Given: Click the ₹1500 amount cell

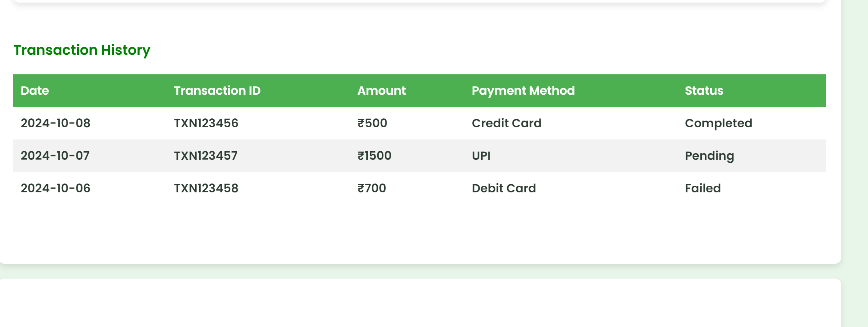Looking at the screenshot, I should (x=374, y=156).
